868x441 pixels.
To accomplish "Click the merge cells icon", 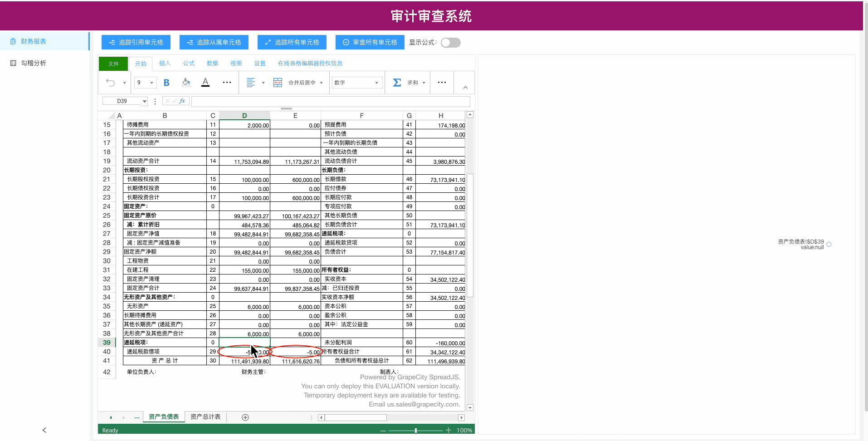I will (278, 83).
